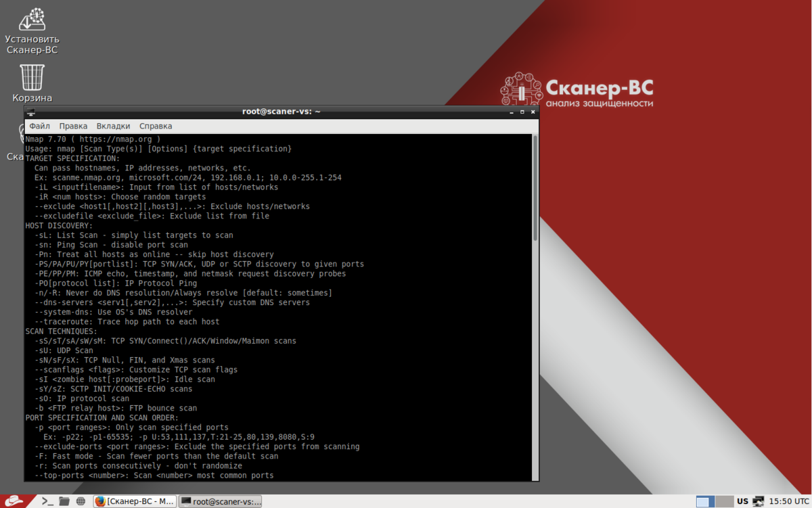
Task: Click the 'Usage: nmap [Scan Type(s)]' line
Action: 158,148
